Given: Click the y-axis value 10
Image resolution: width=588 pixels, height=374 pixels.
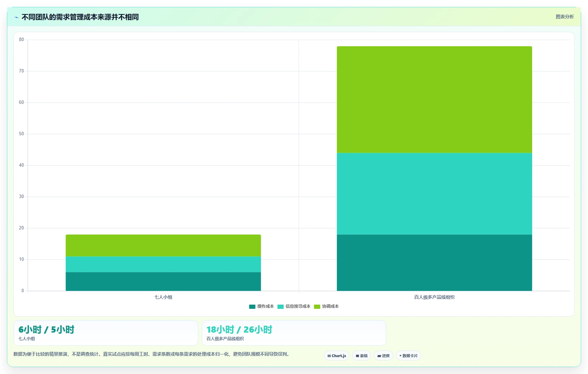Looking at the screenshot, I should point(21,259).
